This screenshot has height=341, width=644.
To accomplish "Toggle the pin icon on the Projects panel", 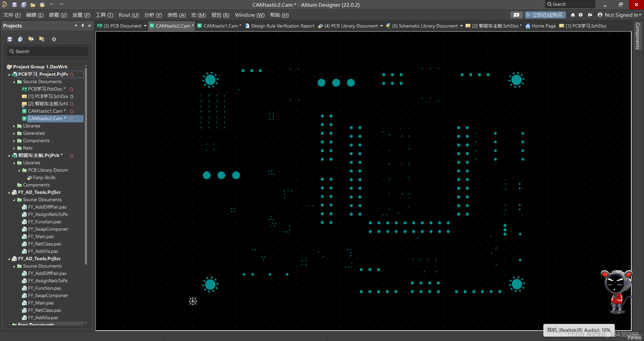I will pos(82,25).
